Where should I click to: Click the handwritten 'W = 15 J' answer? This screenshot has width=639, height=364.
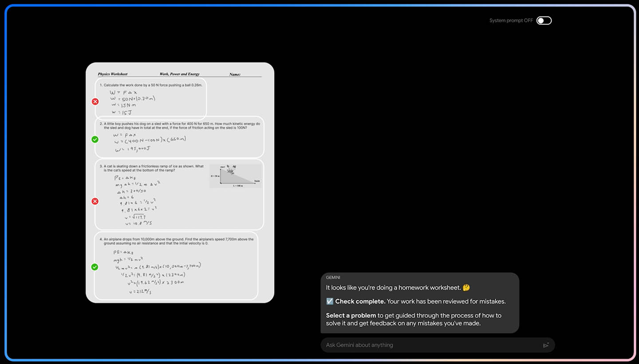121,113
